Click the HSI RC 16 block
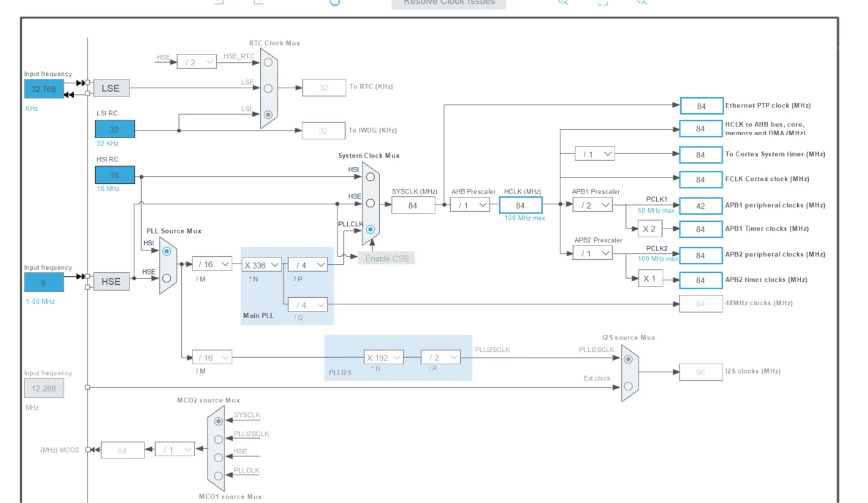868x503 pixels. (115, 175)
